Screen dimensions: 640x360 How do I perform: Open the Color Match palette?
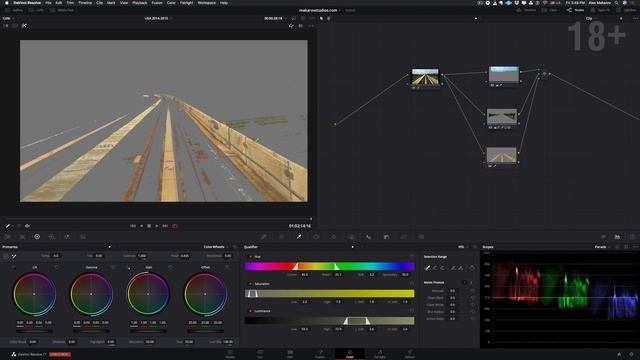tap(22, 237)
